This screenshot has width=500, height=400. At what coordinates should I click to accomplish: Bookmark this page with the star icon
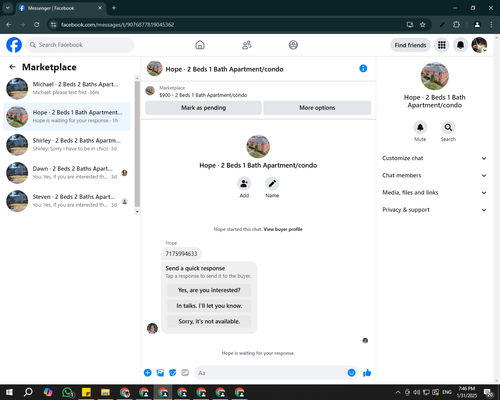pos(423,25)
